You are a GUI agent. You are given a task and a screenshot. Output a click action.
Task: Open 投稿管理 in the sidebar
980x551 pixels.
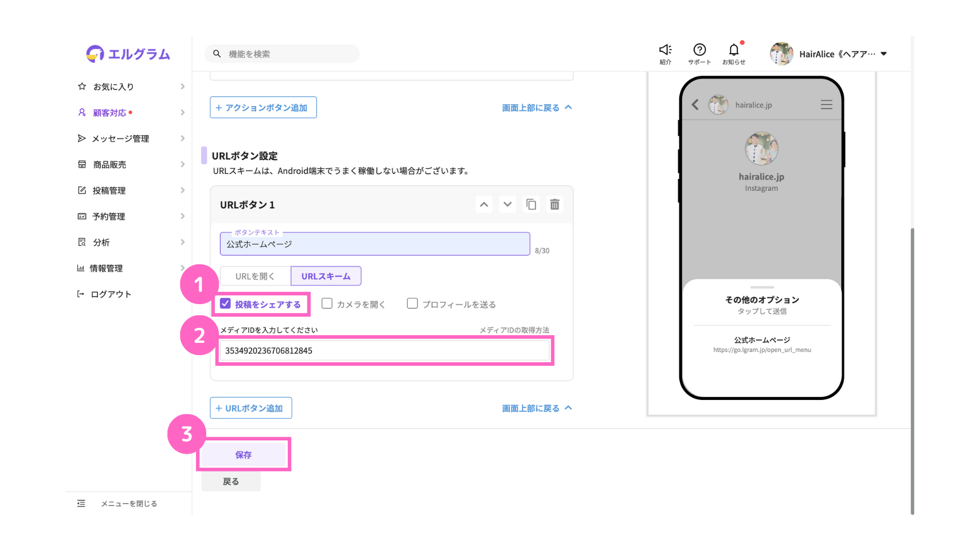pyautogui.click(x=109, y=191)
